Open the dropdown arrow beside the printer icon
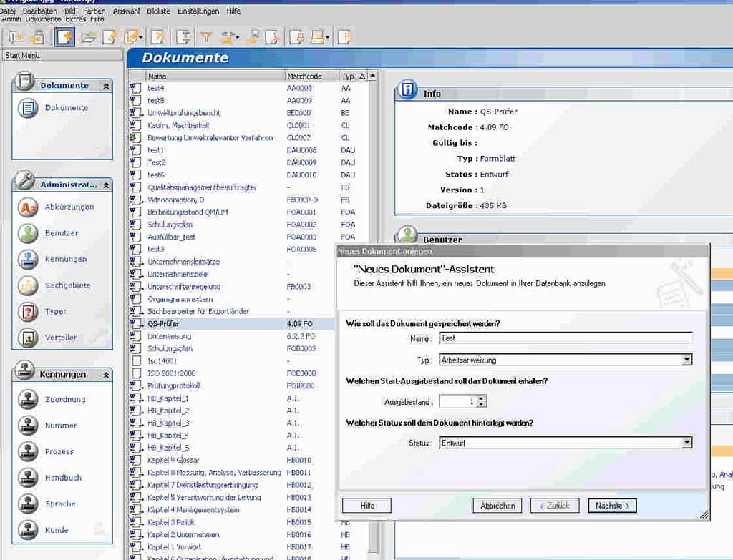733x560 pixels. [x=328, y=38]
